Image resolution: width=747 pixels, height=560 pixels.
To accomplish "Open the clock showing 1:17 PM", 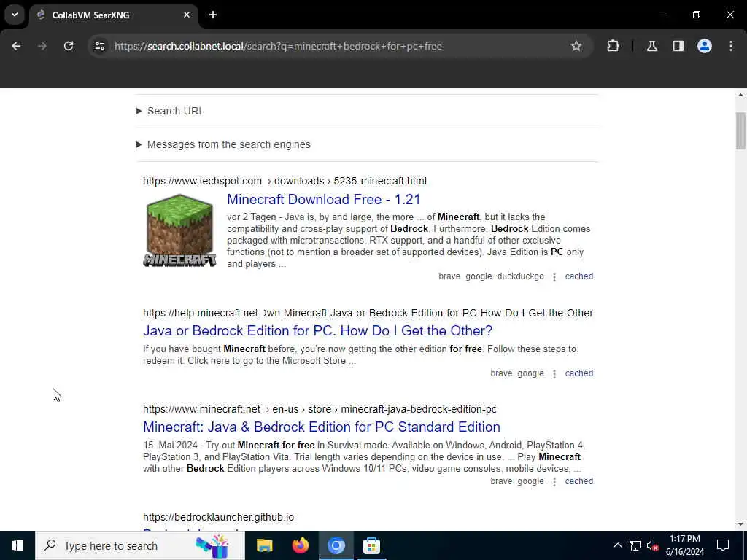I will click(x=684, y=545).
